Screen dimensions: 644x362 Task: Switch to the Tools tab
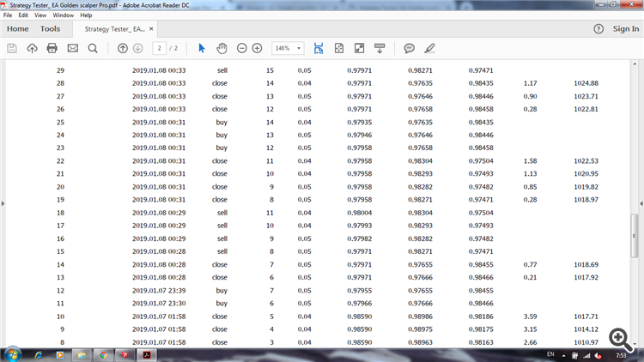[x=50, y=28]
